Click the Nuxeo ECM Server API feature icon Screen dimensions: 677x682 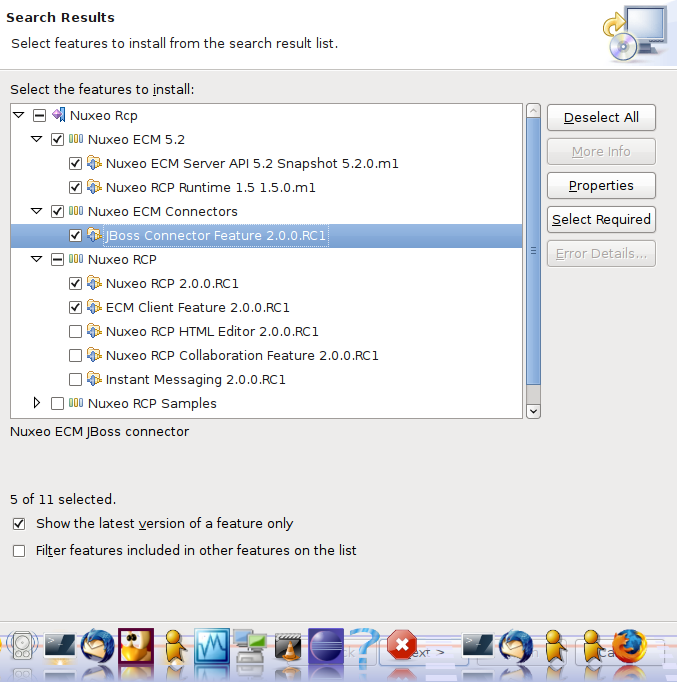[x=94, y=163]
